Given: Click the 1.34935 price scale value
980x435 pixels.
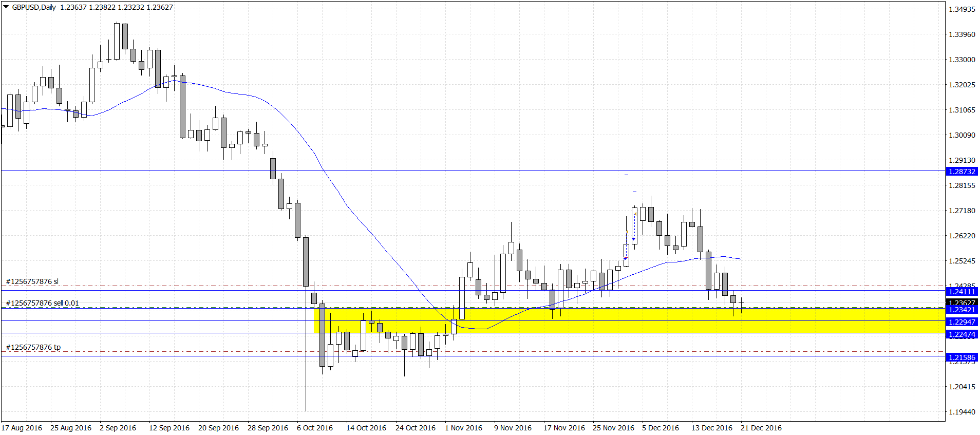Looking at the screenshot, I should point(962,9).
